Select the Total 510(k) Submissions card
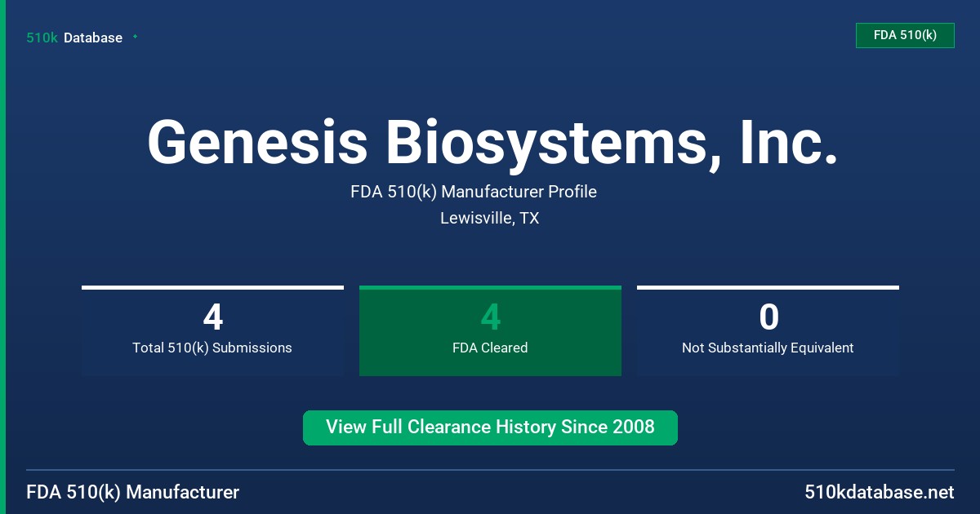The height and width of the screenshot is (514, 980). pyautogui.click(x=212, y=331)
